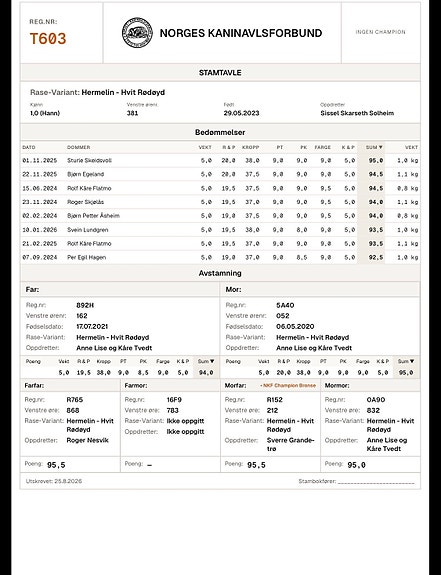Click the date 23.11.2024

[40, 202]
